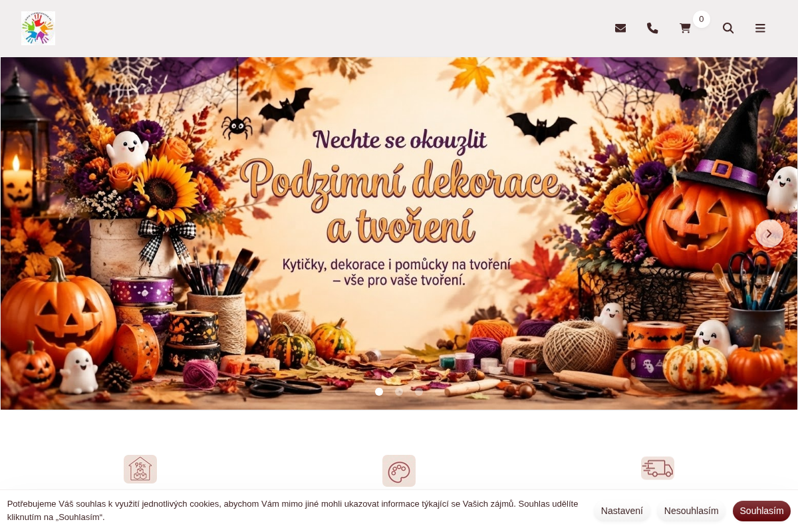The image size is (798, 532).
Task: Open the hamburger navigation menu
Action: [760, 28]
